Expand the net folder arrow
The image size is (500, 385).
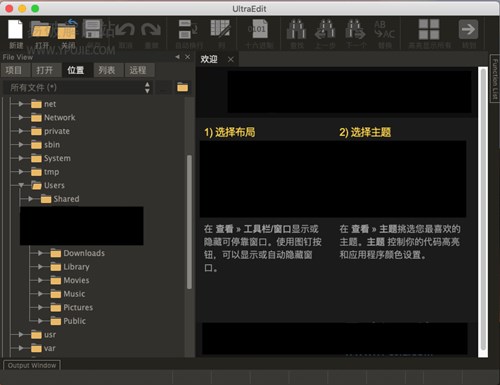[21, 104]
